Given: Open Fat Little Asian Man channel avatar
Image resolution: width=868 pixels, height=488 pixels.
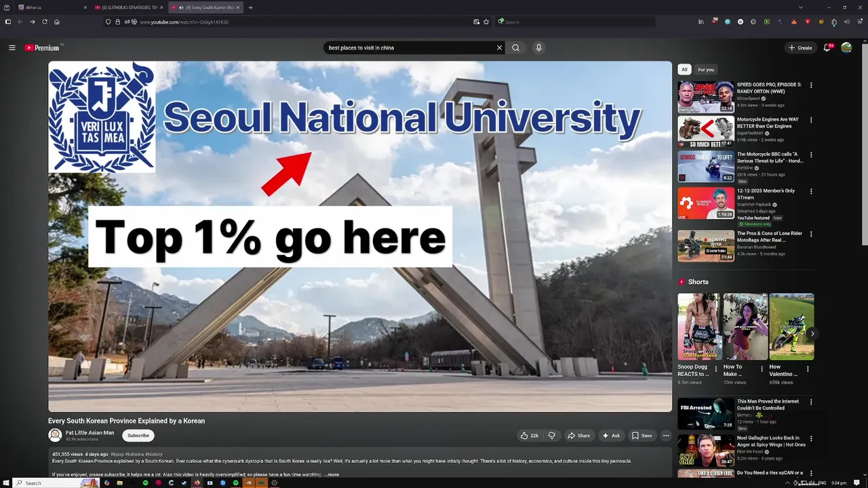Looking at the screenshot, I should pos(55,436).
